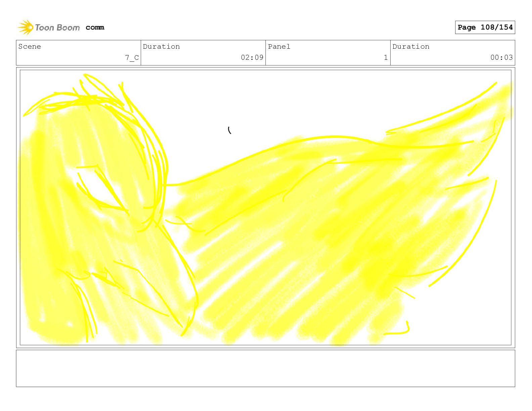Click the 'Duration' label beside Scene

[x=161, y=47]
